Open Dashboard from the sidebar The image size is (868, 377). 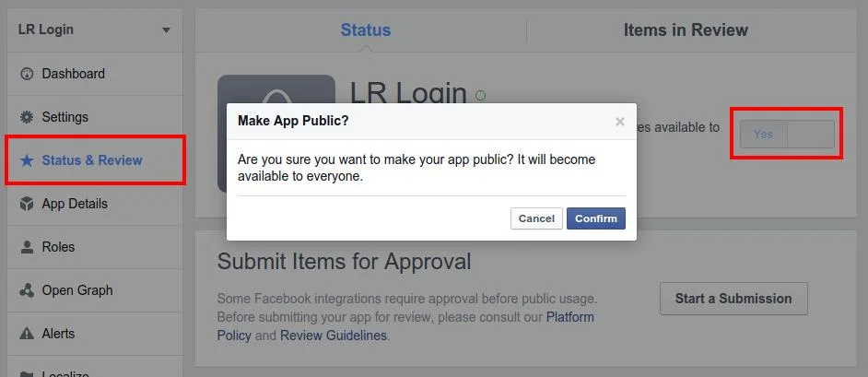95,74
